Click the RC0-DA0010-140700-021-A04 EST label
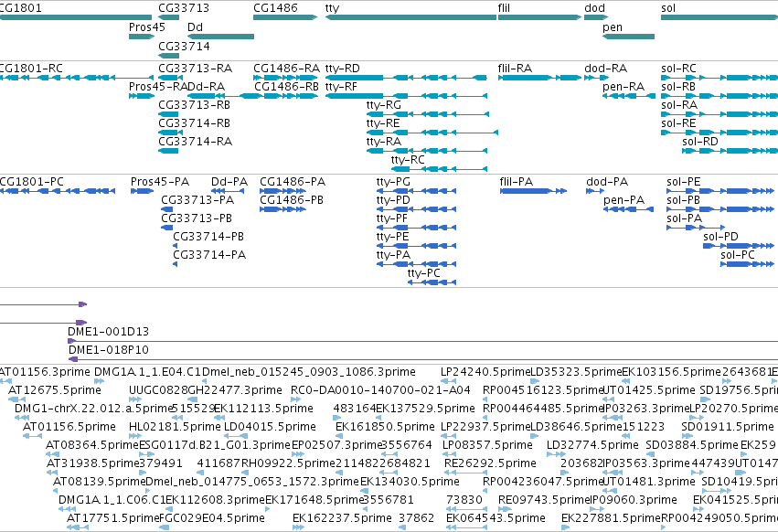The image size is (778, 532). pos(380,390)
